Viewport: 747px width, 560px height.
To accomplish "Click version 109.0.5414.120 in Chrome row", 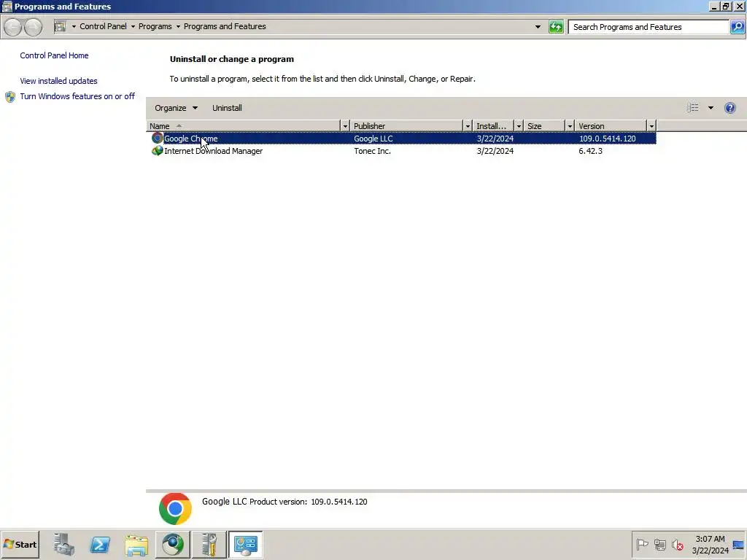I will pyautogui.click(x=608, y=139).
